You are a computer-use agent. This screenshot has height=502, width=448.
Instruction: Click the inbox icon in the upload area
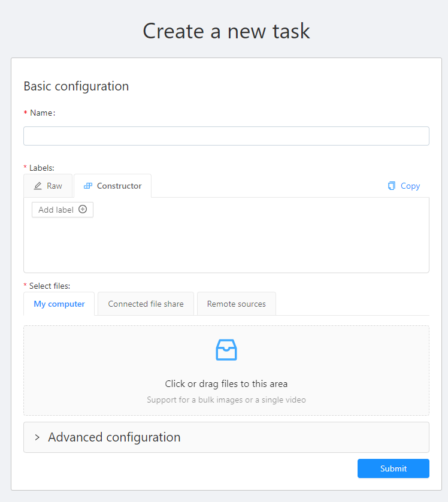(x=226, y=350)
